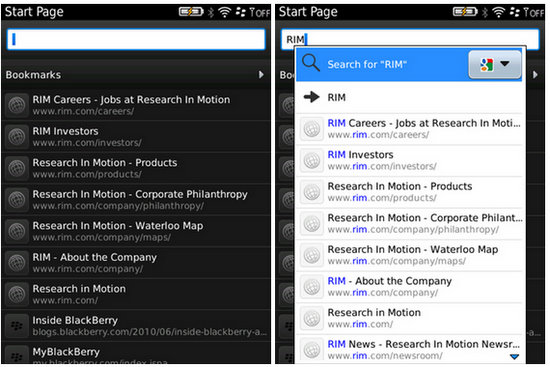Image resolution: width=550 pixels, height=367 pixels.
Task: Click BlackBerry logo icon of Inside BlackBerry bookmark
Action: 17,326
